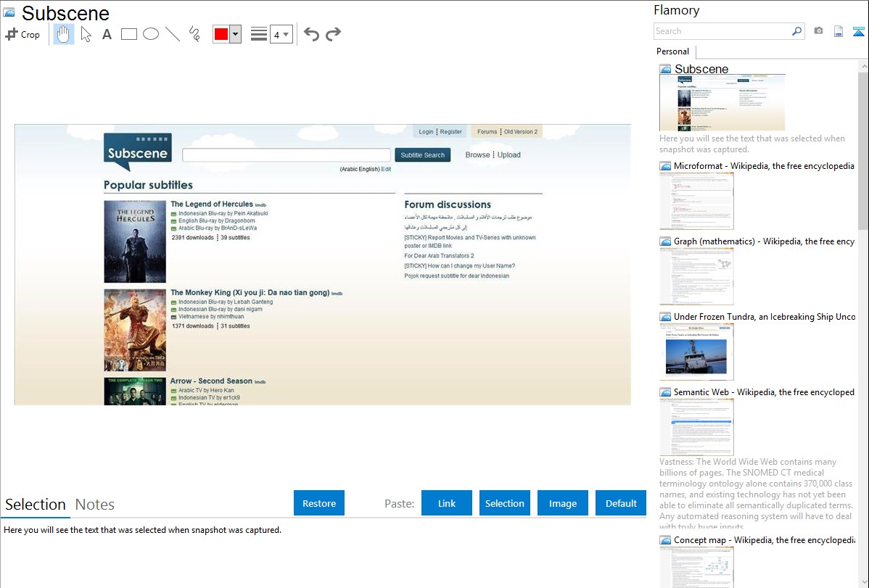Viewport: 869px width, 588px height.
Task: Redo the last undone action
Action: click(333, 34)
